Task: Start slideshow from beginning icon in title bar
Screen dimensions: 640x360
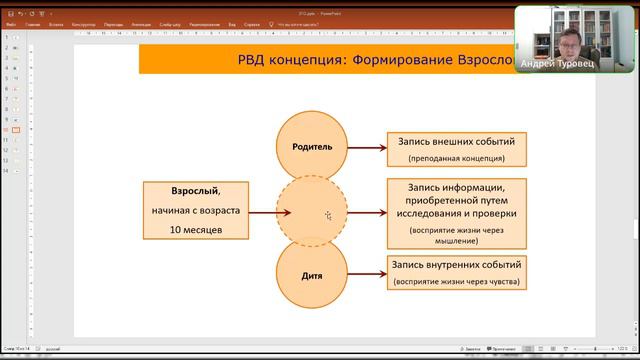Action: coord(42,13)
